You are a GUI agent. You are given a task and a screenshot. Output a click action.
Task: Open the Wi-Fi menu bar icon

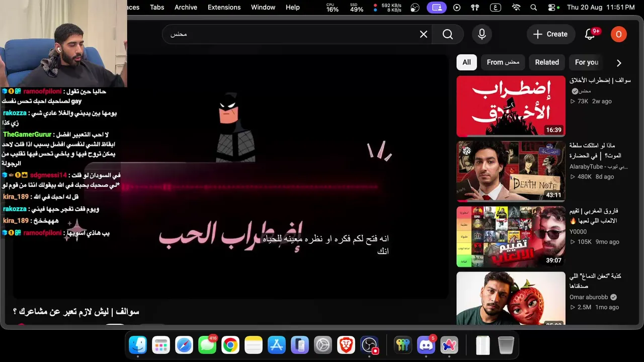click(516, 8)
